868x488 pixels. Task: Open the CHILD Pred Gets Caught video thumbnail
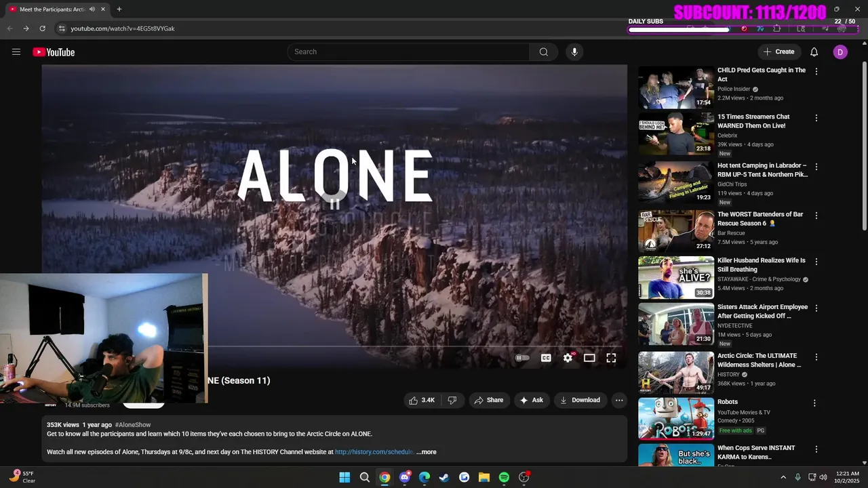point(676,87)
